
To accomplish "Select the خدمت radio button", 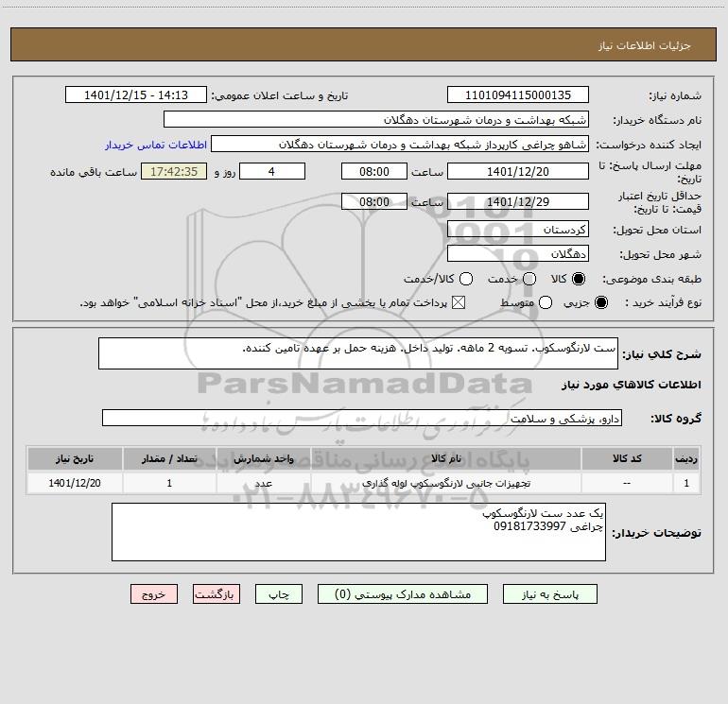I will click(x=529, y=279).
